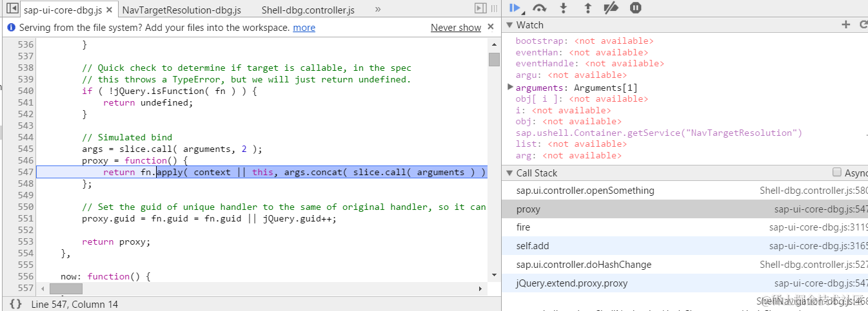
Task: Select the sap.ui.controller.doHashChange call frame
Action: click(x=685, y=265)
